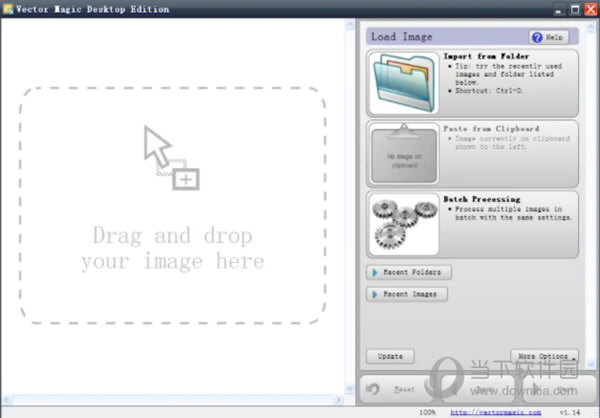The image size is (600, 418).
Task: Maximize the Vector Magic window
Action: pyautogui.click(x=575, y=10)
